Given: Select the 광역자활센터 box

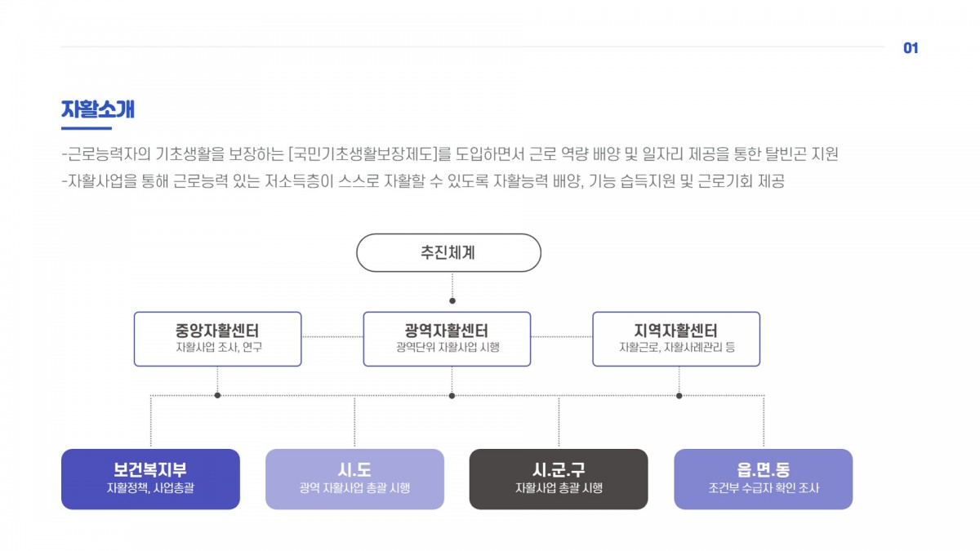Looking at the screenshot, I should [x=447, y=338].
